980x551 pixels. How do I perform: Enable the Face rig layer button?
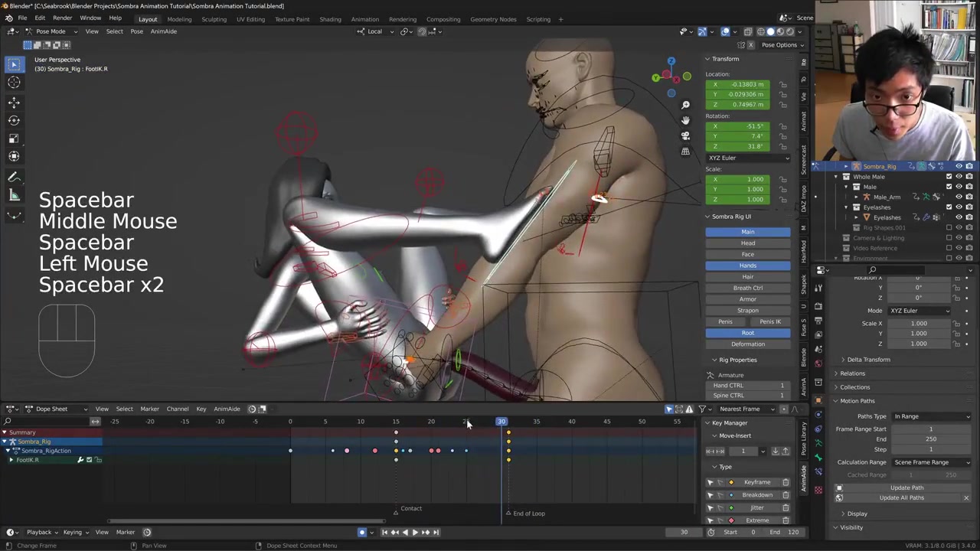click(747, 254)
